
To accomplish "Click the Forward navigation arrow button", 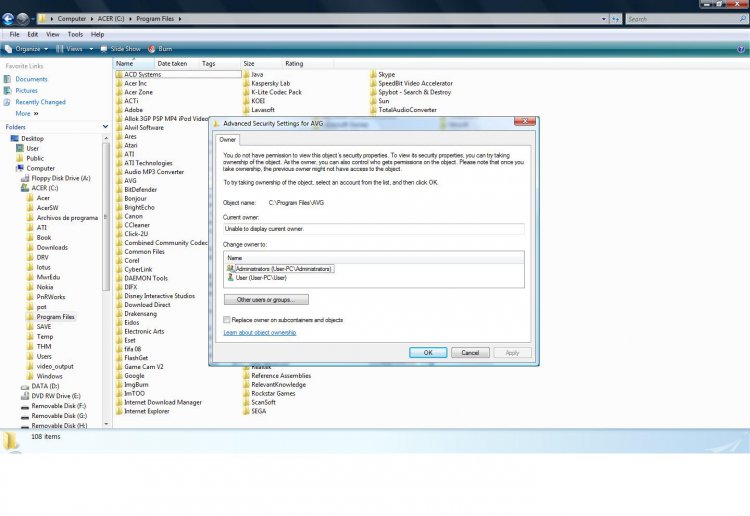I will pos(22,19).
